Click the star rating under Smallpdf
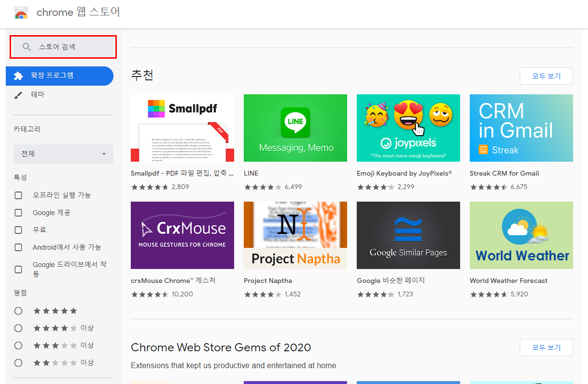 [150, 187]
